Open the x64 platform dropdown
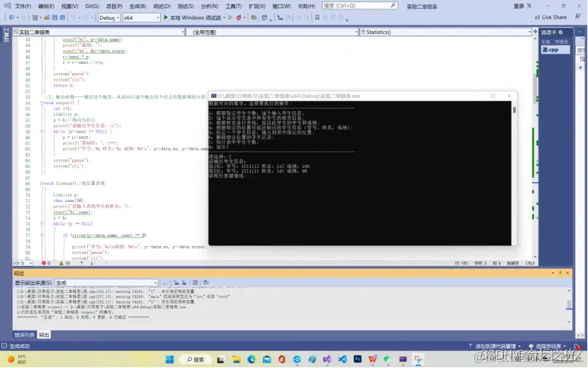Screen dimensions: 588x368 [142, 18]
